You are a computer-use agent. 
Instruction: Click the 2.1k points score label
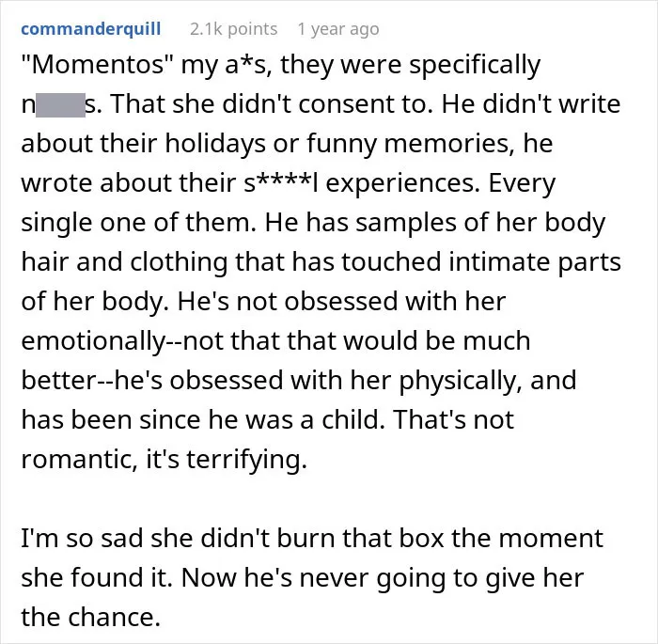coord(233,29)
